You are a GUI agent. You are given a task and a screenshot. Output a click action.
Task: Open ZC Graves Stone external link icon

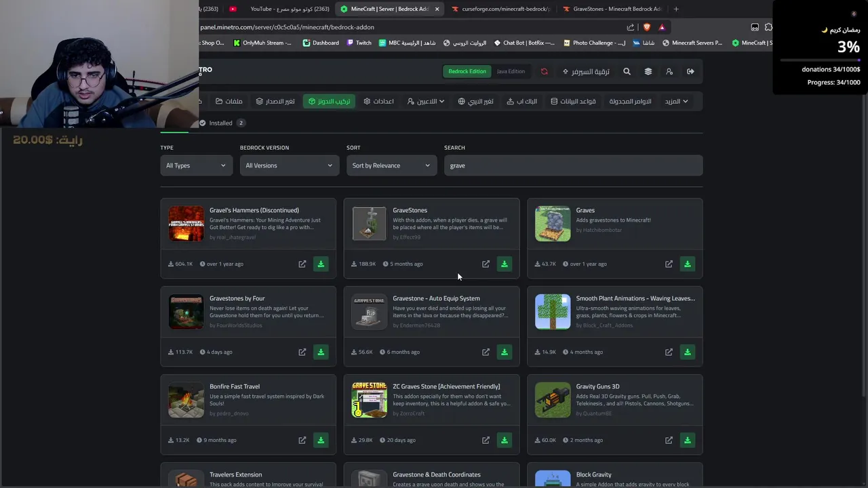pos(486,440)
